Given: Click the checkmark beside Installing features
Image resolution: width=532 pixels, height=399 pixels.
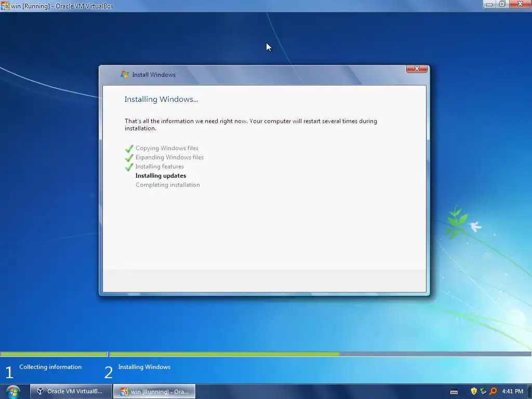Looking at the screenshot, I should [129, 167].
